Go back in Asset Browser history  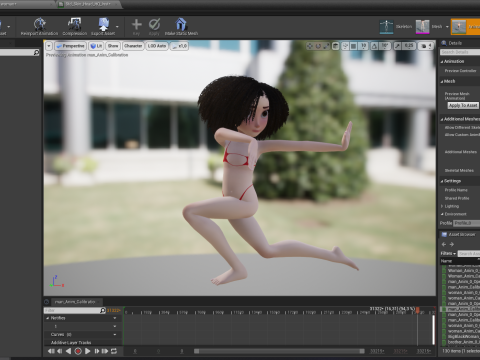click(444, 244)
